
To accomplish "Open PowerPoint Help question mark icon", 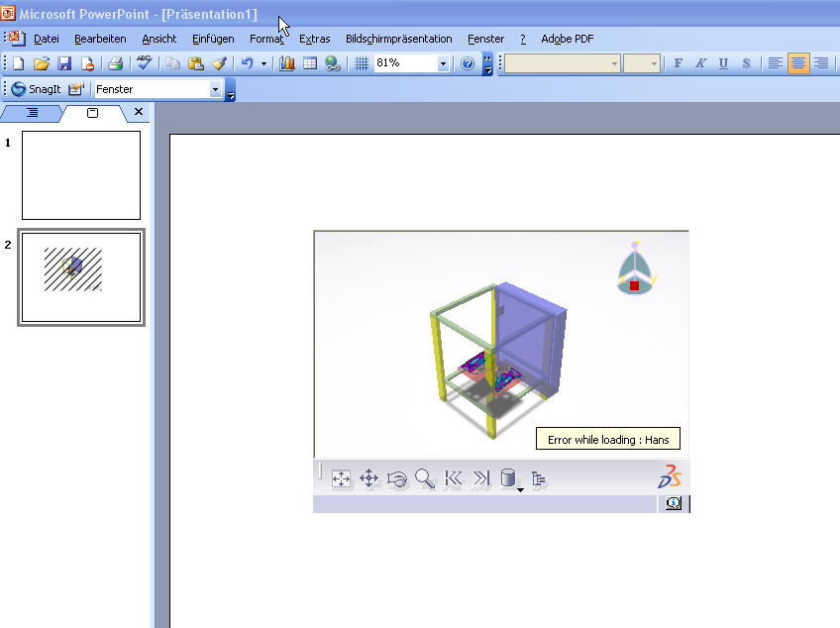I will (468, 63).
